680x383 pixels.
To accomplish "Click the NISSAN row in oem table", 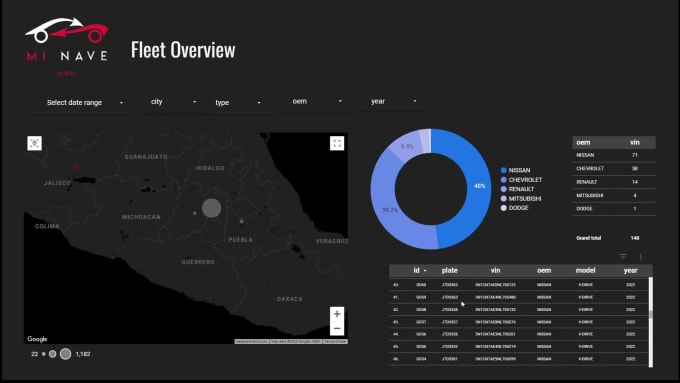I will pos(614,155).
